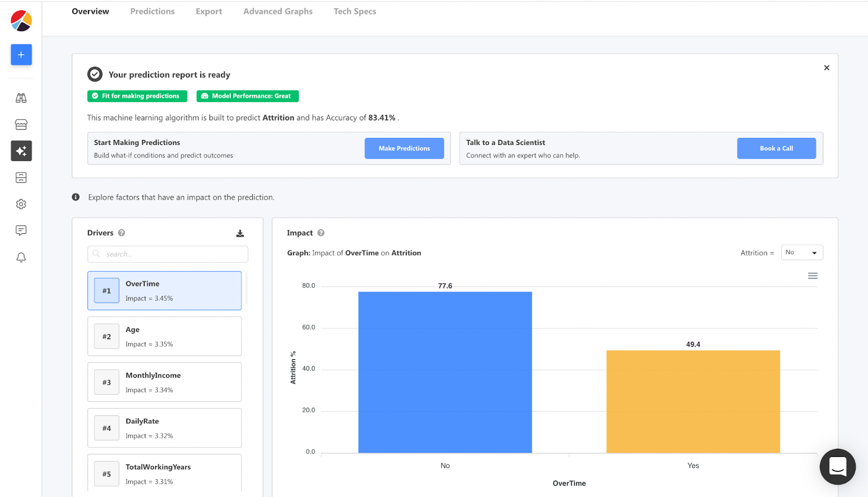
Task: Open the notifications bell icon
Action: (x=21, y=257)
